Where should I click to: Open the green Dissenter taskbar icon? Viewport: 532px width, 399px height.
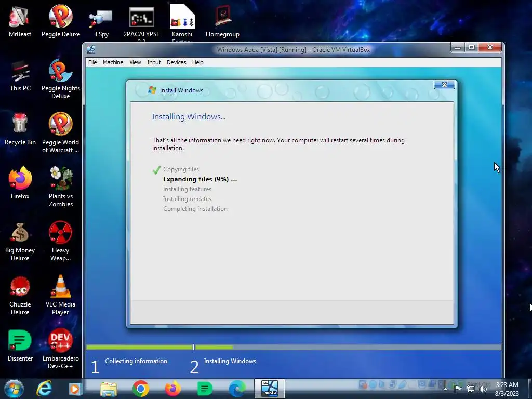pos(205,389)
